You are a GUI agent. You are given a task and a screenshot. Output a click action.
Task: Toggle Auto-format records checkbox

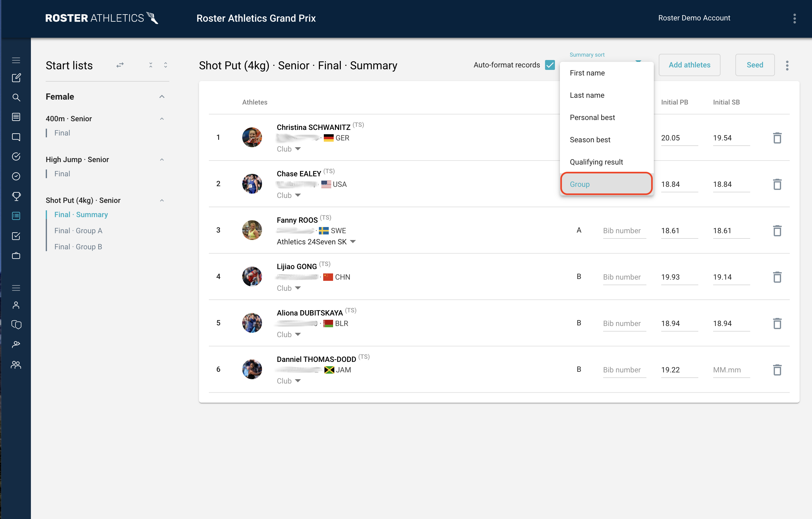[550, 65]
